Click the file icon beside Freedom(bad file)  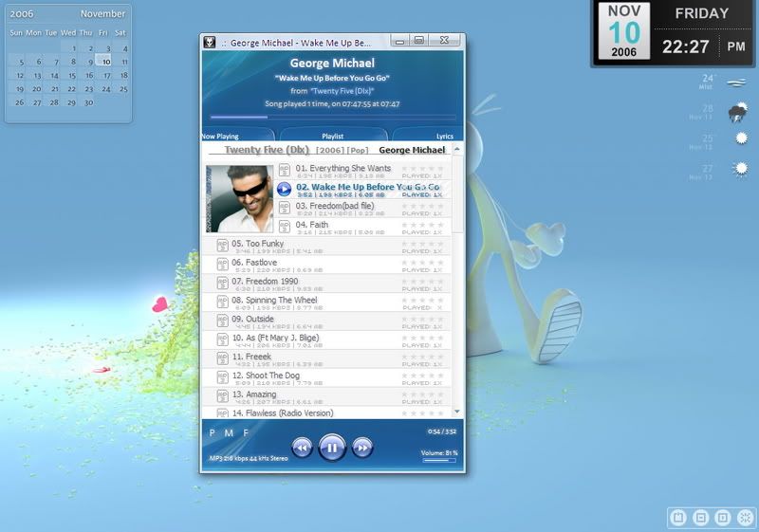tap(285, 208)
